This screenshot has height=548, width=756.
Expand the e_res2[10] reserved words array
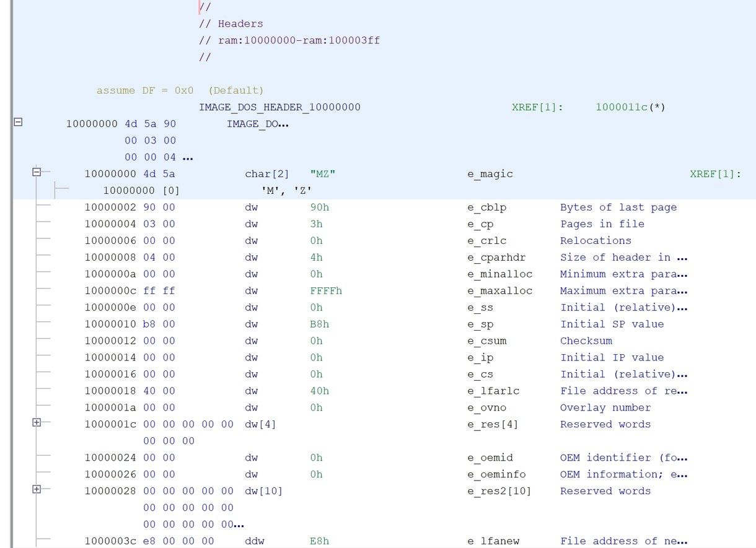(x=37, y=489)
